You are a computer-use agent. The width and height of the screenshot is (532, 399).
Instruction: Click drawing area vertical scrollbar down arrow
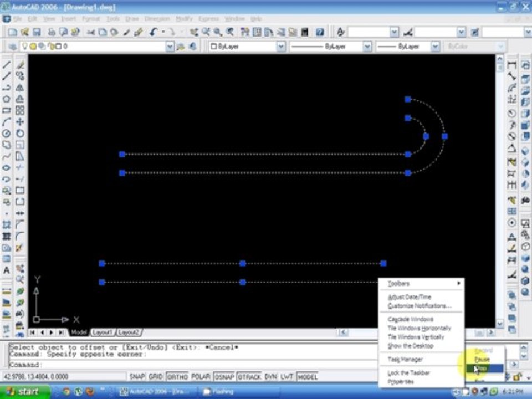pos(499,324)
